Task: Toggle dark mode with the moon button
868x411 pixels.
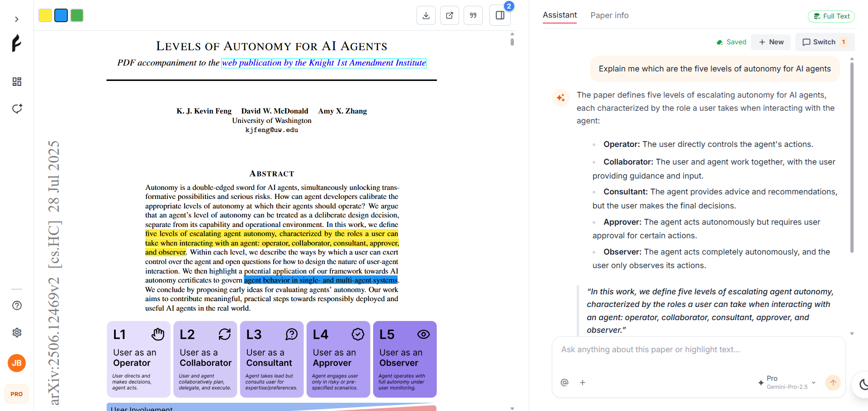Action: tap(862, 384)
